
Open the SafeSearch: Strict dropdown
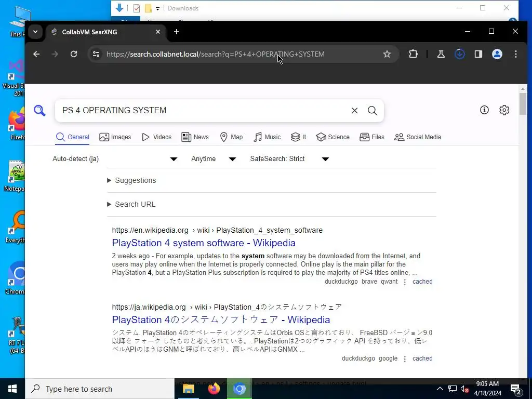pyautogui.click(x=289, y=159)
